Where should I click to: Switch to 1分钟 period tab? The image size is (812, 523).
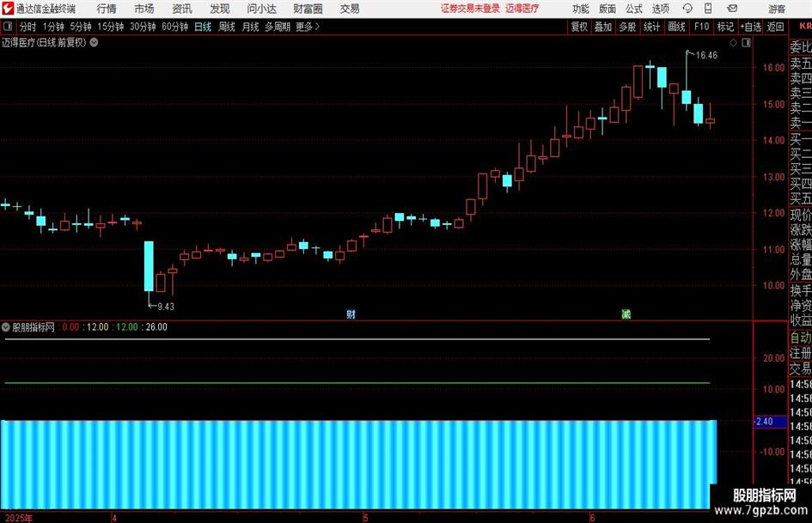pos(53,27)
